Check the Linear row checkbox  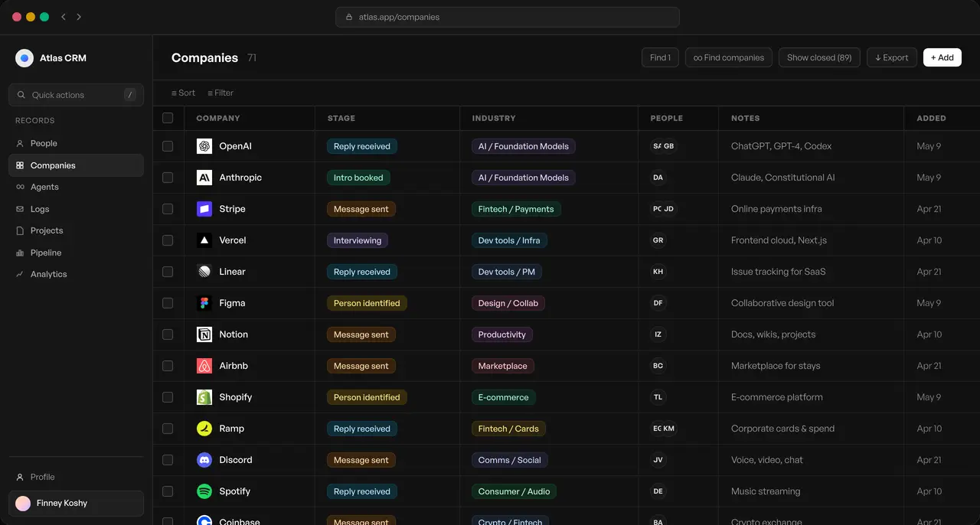pos(168,272)
